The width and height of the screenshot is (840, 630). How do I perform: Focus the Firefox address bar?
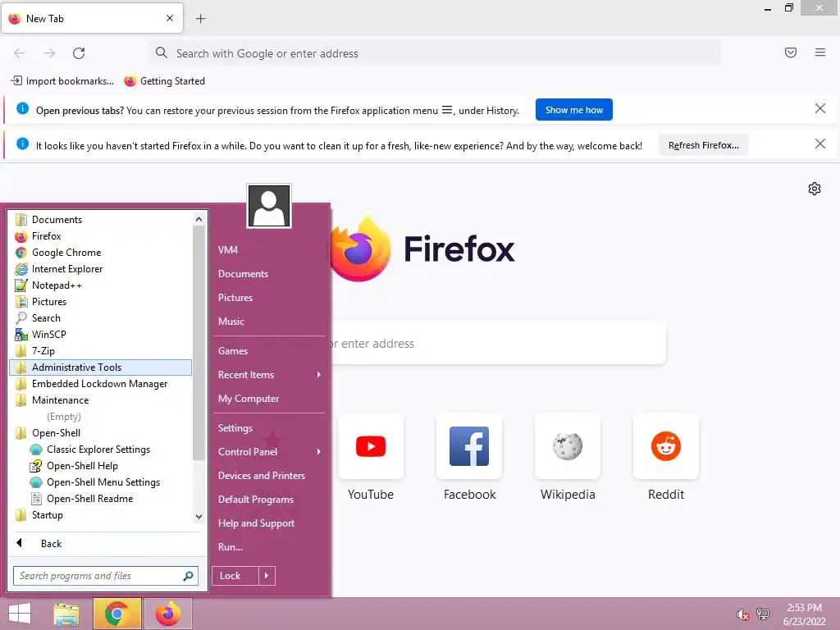click(x=435, y=53)
